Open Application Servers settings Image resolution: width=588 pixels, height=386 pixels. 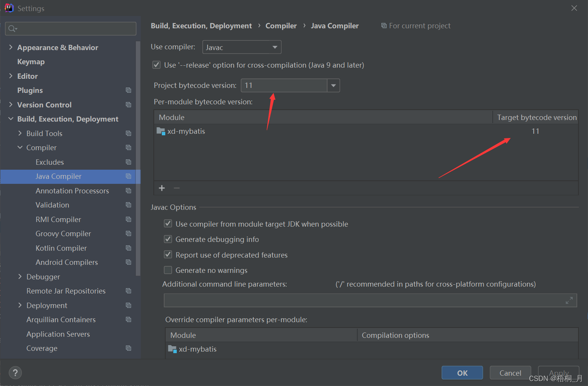(x=58, y=334)
